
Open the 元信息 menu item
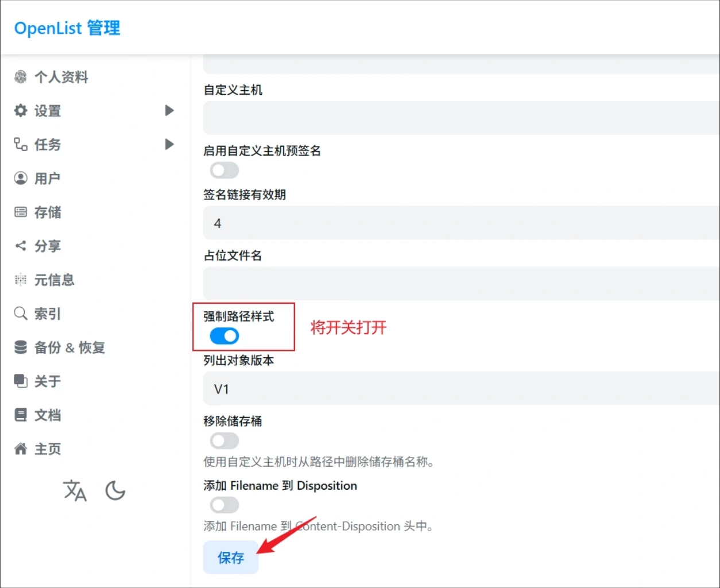pos(54,280)
